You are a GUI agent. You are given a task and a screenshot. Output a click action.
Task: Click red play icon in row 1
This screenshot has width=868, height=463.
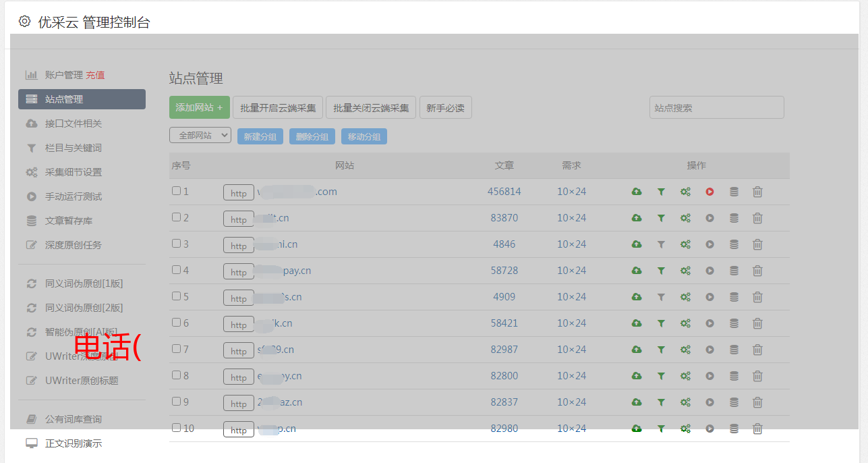(710, 192)
